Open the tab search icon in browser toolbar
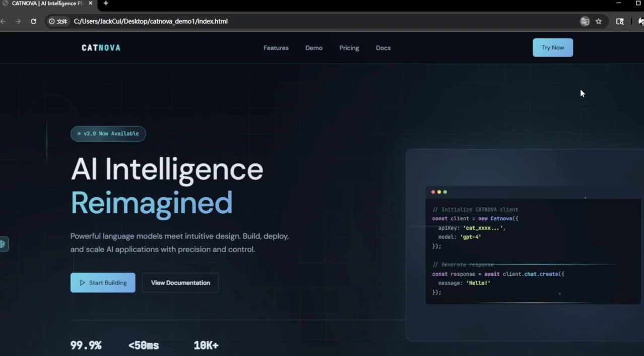Screen dimensions: 644x356 620,22
